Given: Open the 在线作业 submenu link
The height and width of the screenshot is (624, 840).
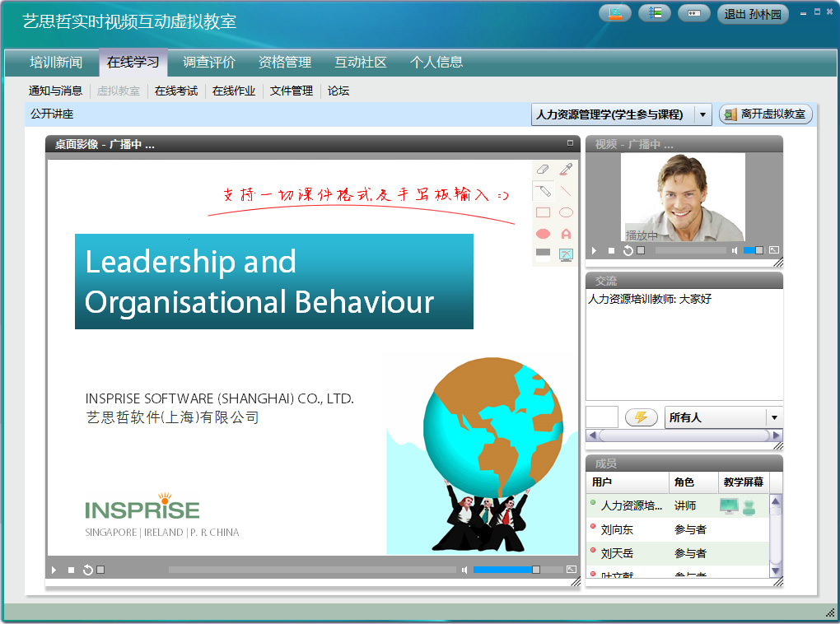Looking at the screenshot, I should pos(234,91).
